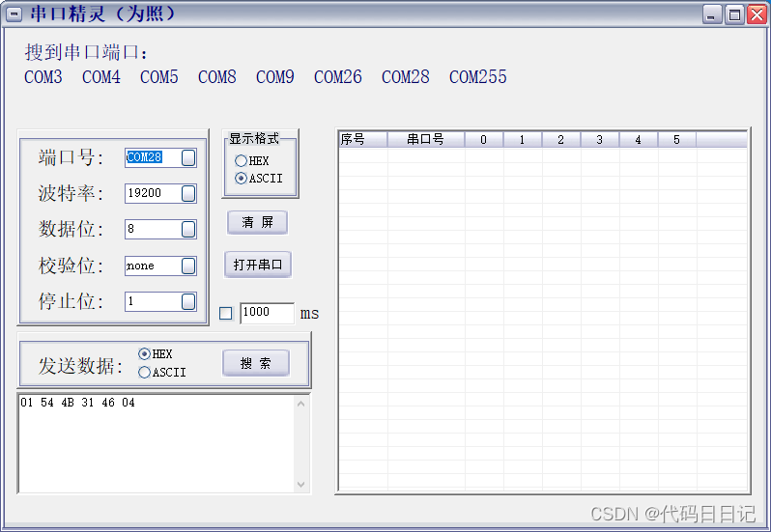Viewport: 771px width, 532px height.
Task: Click the 1000 ms interval field
Action: point(267,313)
